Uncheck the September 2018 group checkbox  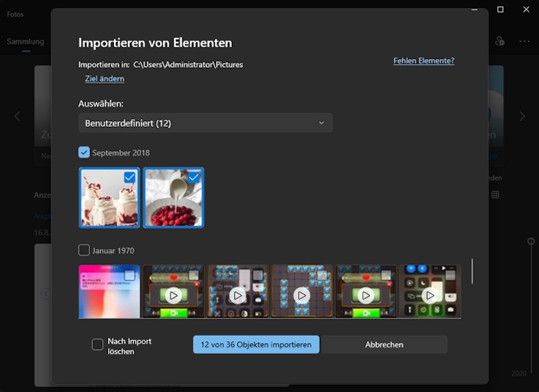[x=84, y=152]
